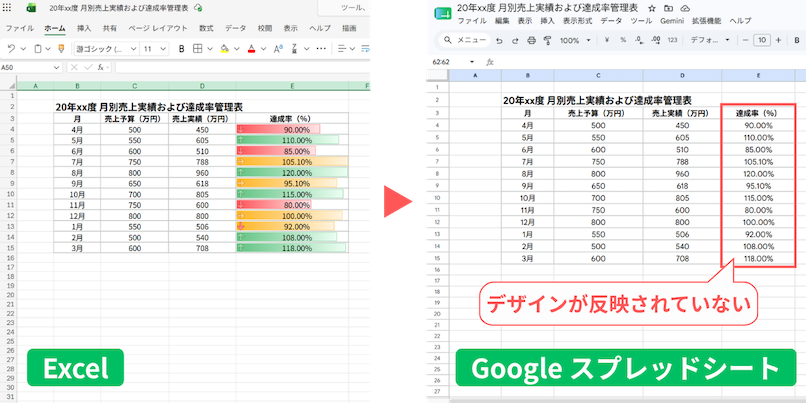
Task: Click the Excel format painter icon
Action: pos(61,49)
